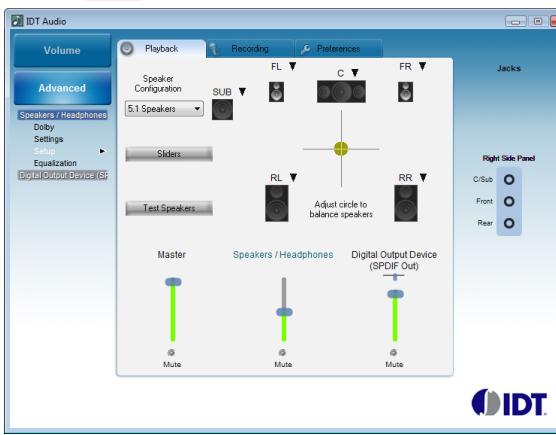Click the center speaker icon
The width and height of the screenshot is (556, 435).
(341, 91)
